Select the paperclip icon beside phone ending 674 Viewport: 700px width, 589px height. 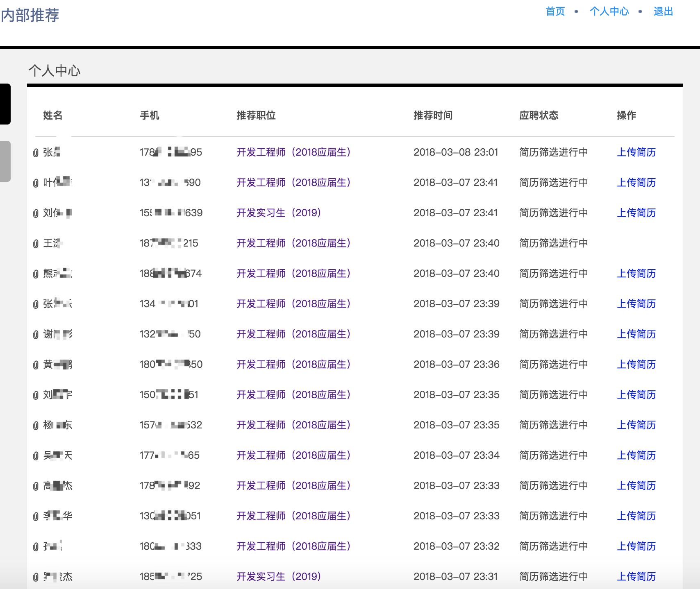[x=36, y=274]
